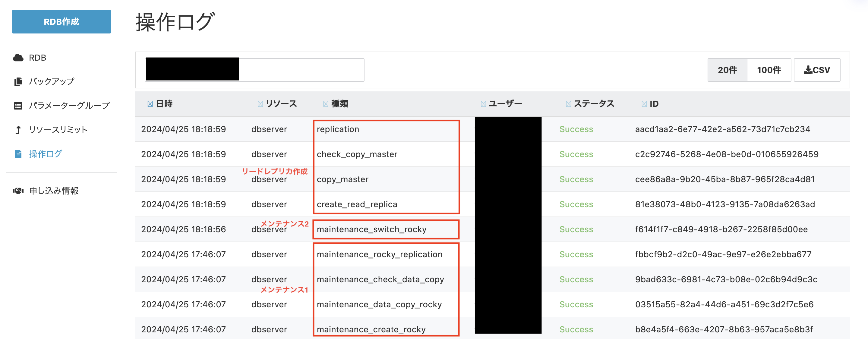This screenshot has width=868, height=339.
Task: Click the 申し込み情報 handshake icon
Action: (18, 191)
